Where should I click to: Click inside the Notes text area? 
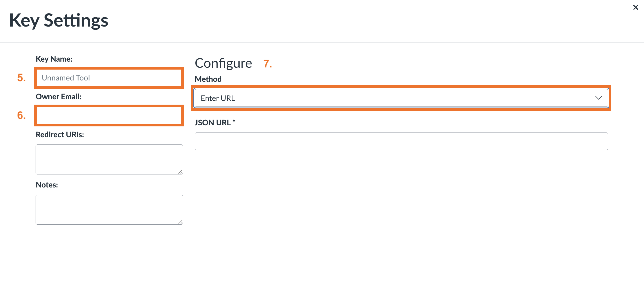point(109,210)
